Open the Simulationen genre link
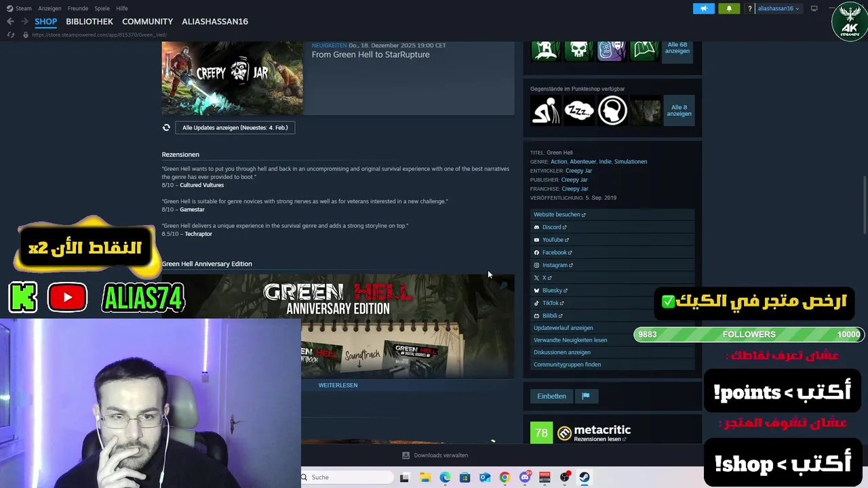 coord(631,161)
